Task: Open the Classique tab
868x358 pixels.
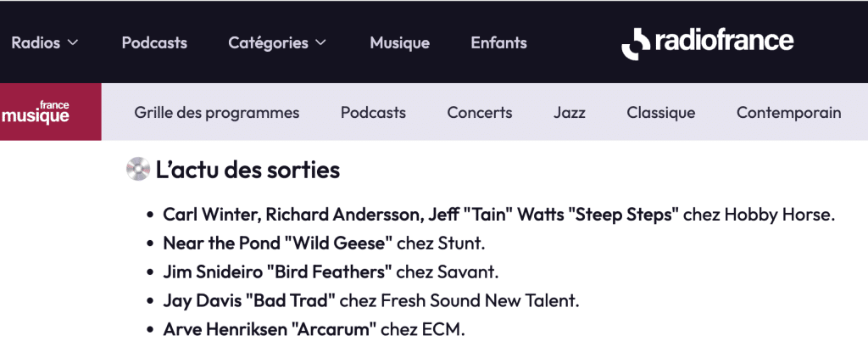Action: point(661,112)
